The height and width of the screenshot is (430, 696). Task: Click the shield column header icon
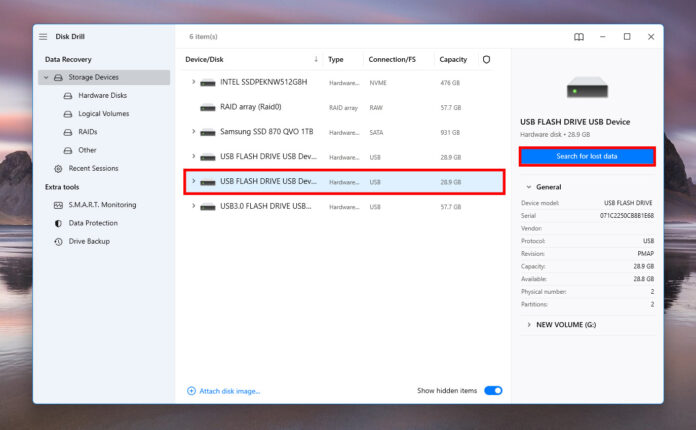click(x=486, y=60)
